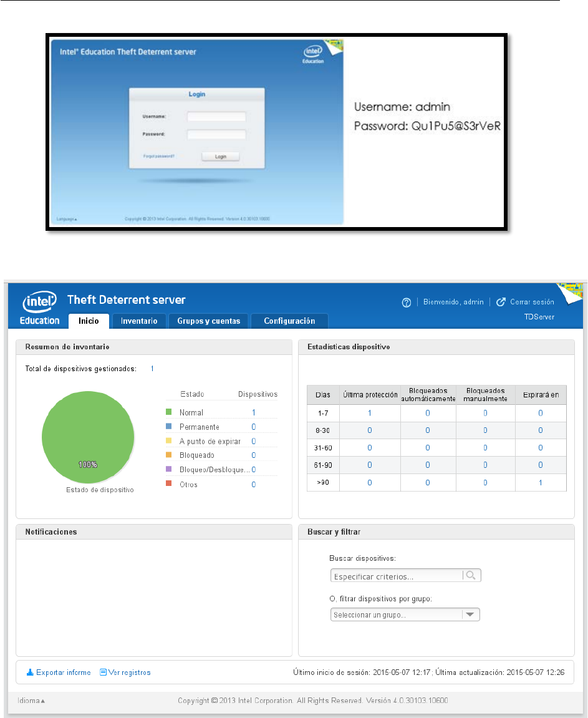Click Última protección value for 1-7 days

[x=370, y=413]
